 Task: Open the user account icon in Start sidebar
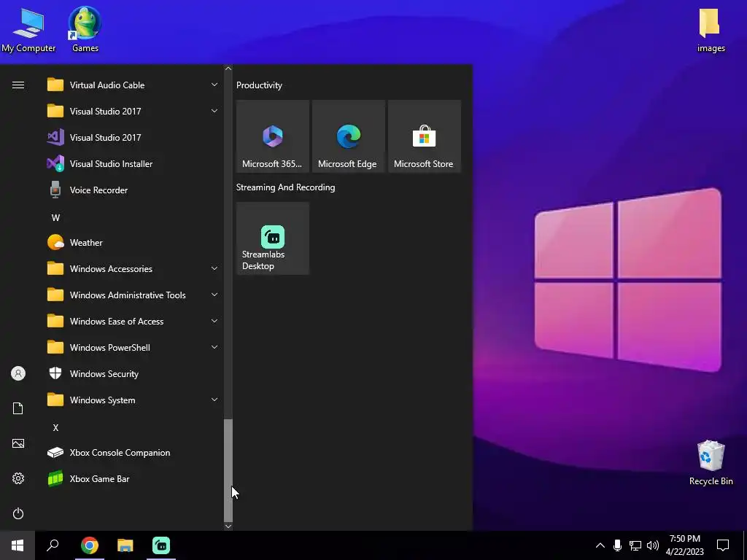pos(18,373)
